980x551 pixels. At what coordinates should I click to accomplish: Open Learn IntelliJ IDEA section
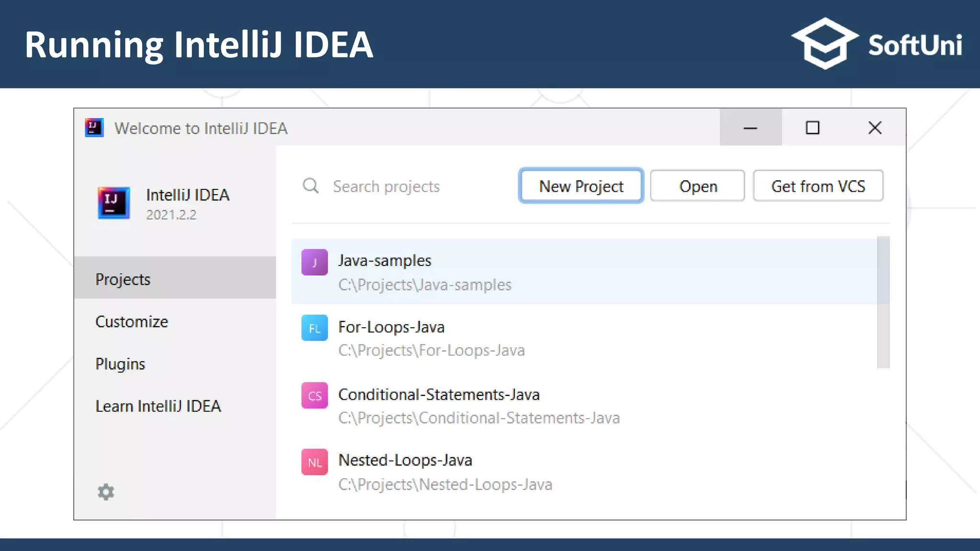coord(158,406)
